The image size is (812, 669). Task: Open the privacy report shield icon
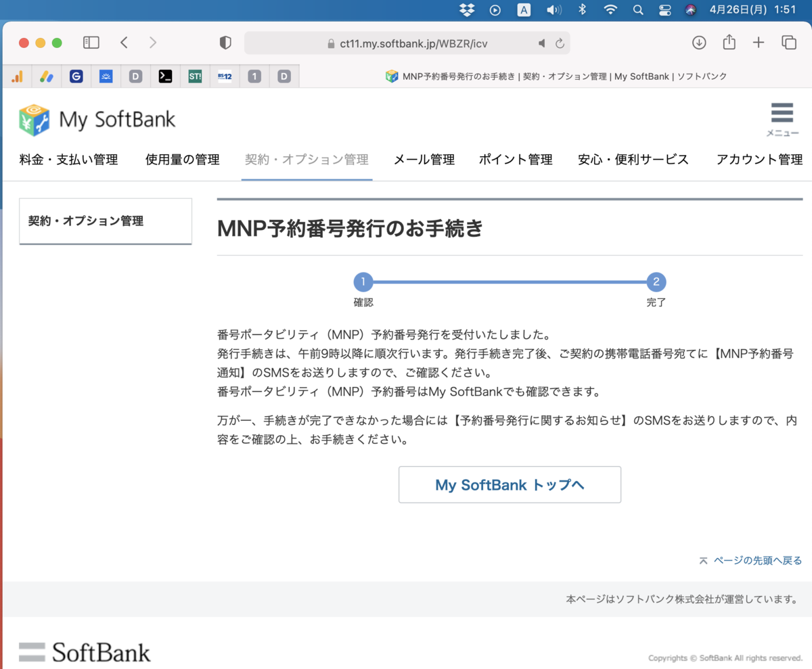[225, 43]
